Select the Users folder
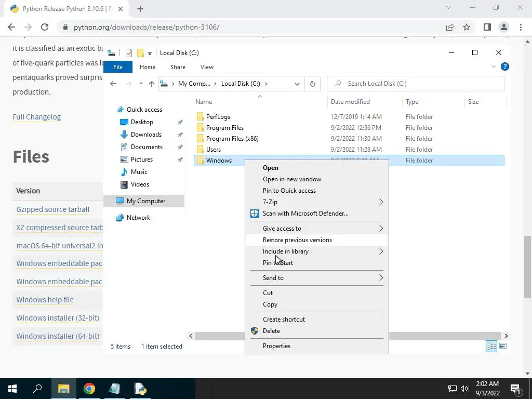The width and height of the screenshot is (532, 399). (213, 149)
